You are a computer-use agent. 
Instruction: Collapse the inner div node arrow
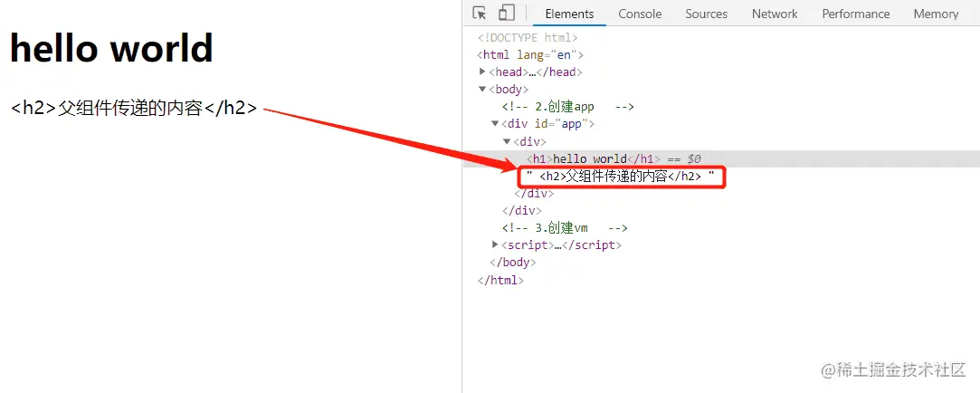(x=507, y=140)
